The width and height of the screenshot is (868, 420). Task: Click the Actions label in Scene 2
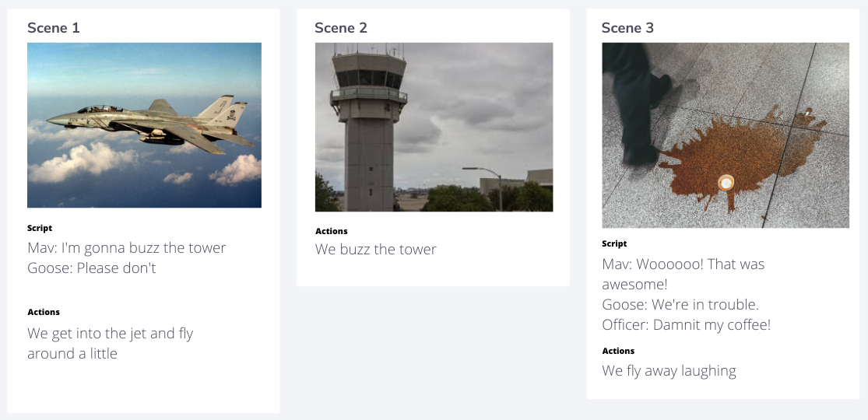[x=332, y=231]
